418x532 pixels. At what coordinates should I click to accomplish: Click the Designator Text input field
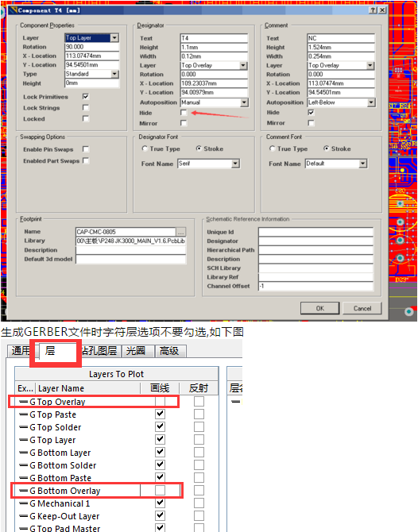point(214,38)
